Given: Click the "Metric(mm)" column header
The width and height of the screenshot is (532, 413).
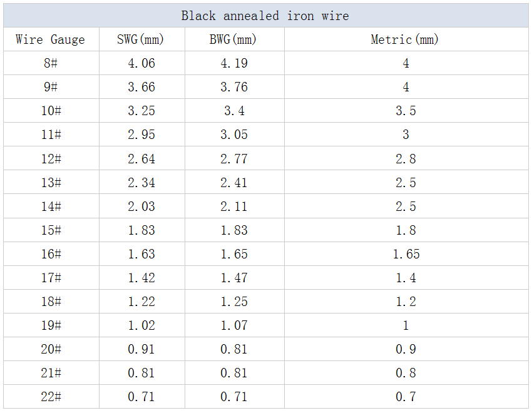Looking at the screenshot, I should [405, 39].
